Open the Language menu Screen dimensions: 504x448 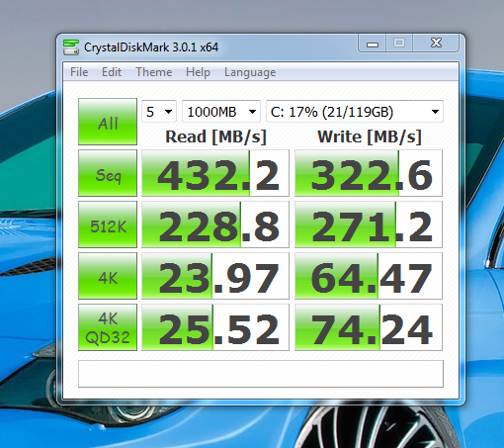pos(250,72)
